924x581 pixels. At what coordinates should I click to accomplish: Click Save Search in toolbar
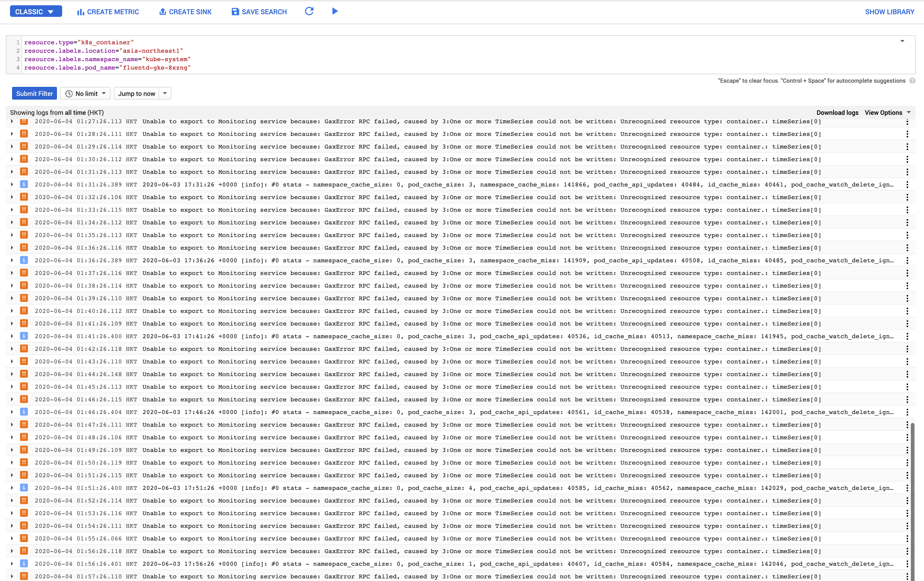(259, 12)
